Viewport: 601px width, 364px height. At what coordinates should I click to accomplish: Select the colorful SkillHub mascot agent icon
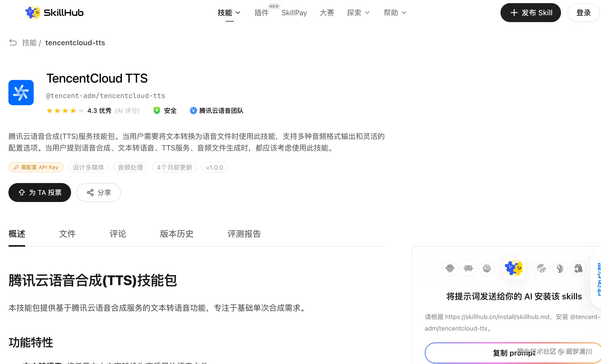point(514,268)
